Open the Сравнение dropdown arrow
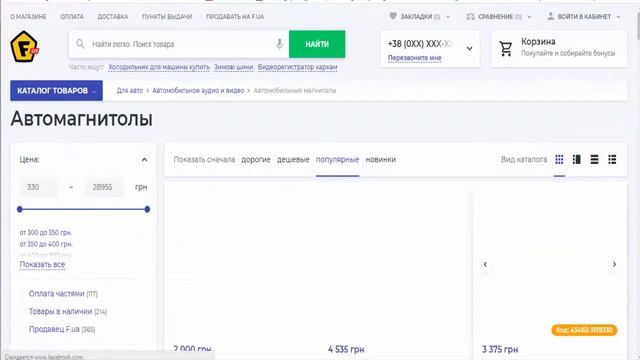This screenshot has height=360, width=640. pyautogui.click(x=529, y=17)
